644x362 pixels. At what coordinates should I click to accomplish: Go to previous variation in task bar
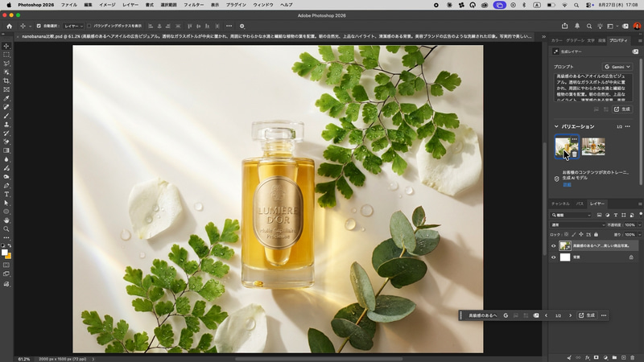(x=546, y=315)
